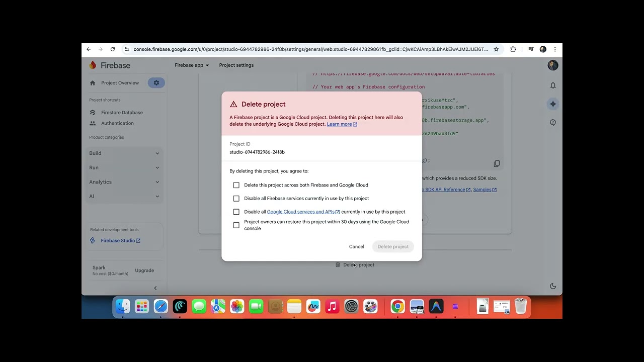Image resolution: width=644 pixels, height=362 pixels.
Task: Open Music app from the Dock
Action: click(332, 306)
